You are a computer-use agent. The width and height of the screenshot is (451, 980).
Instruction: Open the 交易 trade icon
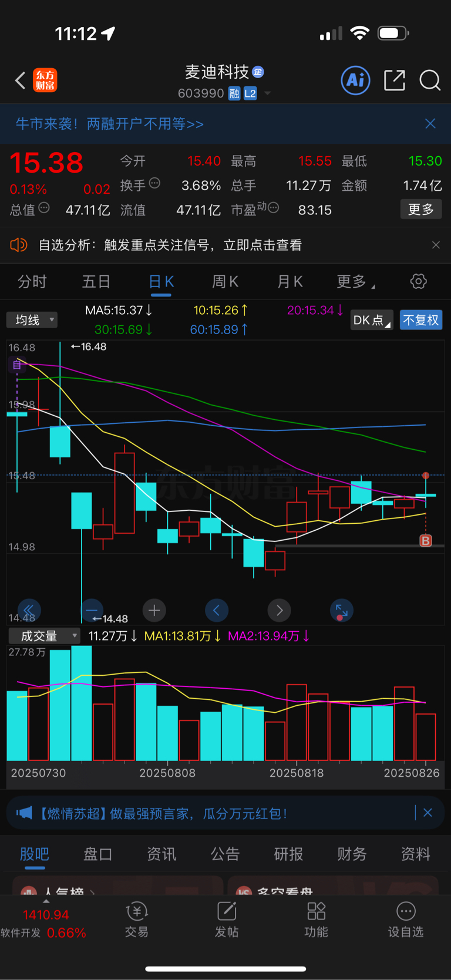[x=137, y=920]
